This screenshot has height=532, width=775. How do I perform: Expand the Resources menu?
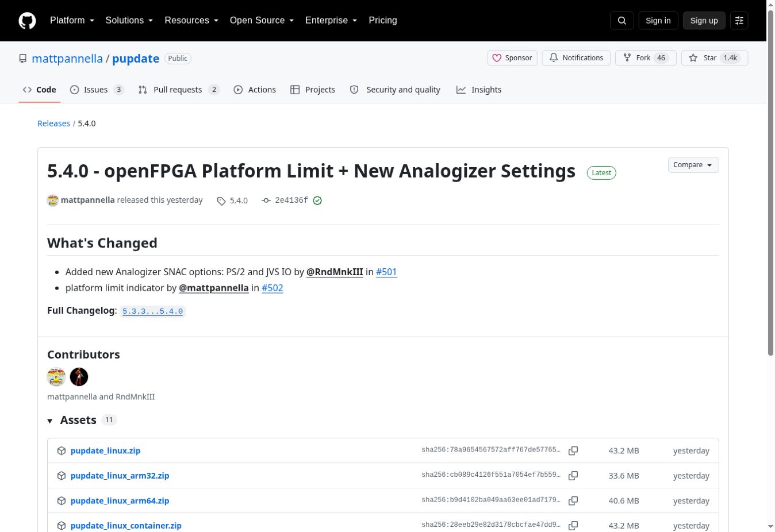pos(191,21)
